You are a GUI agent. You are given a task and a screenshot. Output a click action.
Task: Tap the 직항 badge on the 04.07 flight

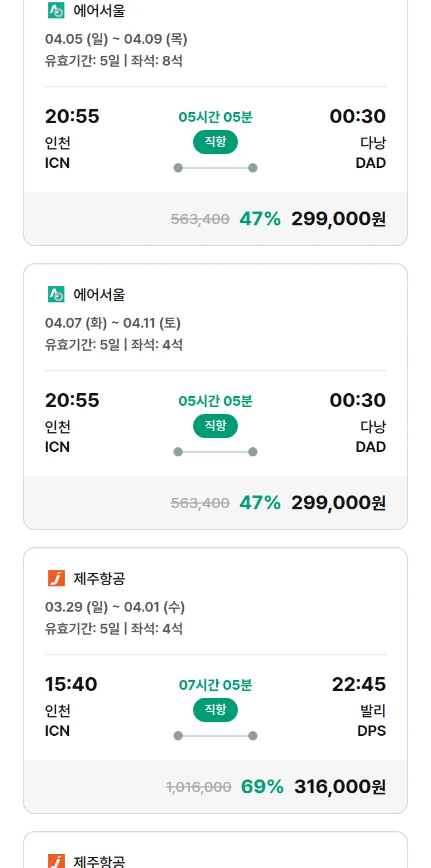pos(215,426)
